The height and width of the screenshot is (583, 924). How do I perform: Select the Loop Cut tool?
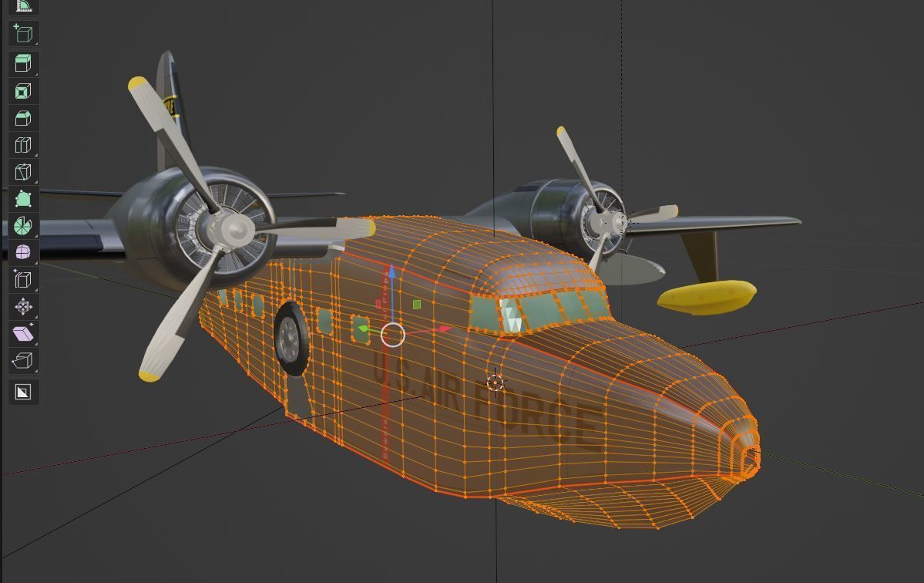click(23, 145)
